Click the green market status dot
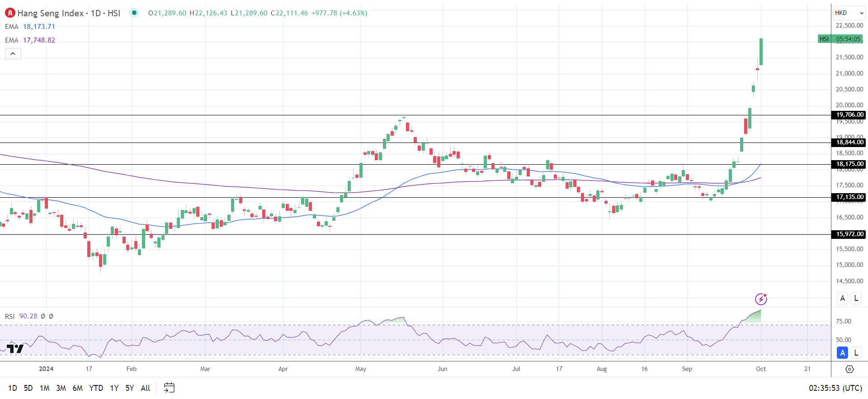This screenshot has height=399, width=868. point(134,13)
